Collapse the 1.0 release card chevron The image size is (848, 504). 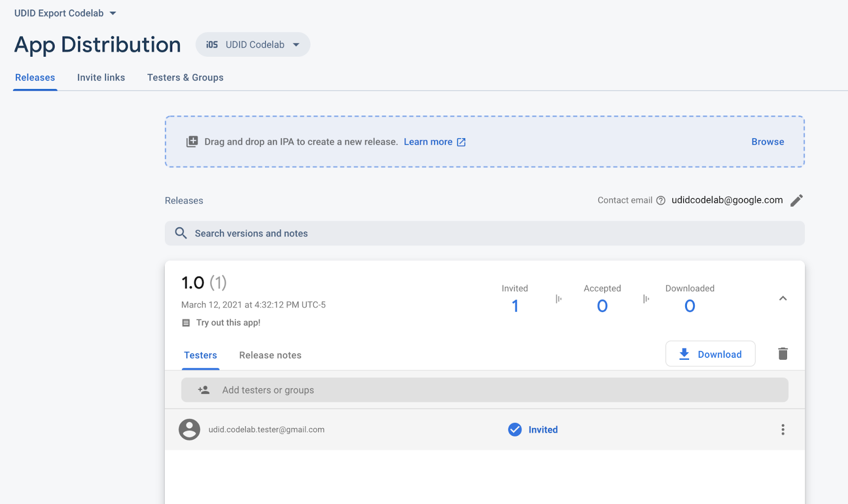[782, 298]
